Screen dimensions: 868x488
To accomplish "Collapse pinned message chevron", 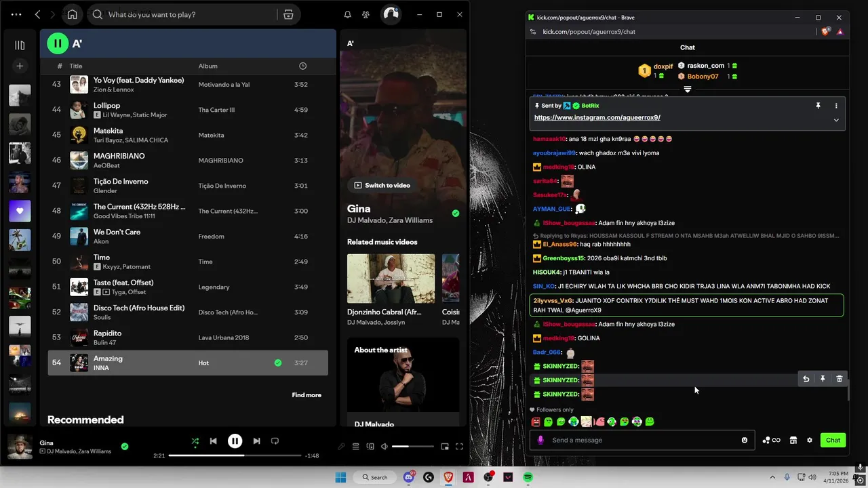I will (836, 120).
